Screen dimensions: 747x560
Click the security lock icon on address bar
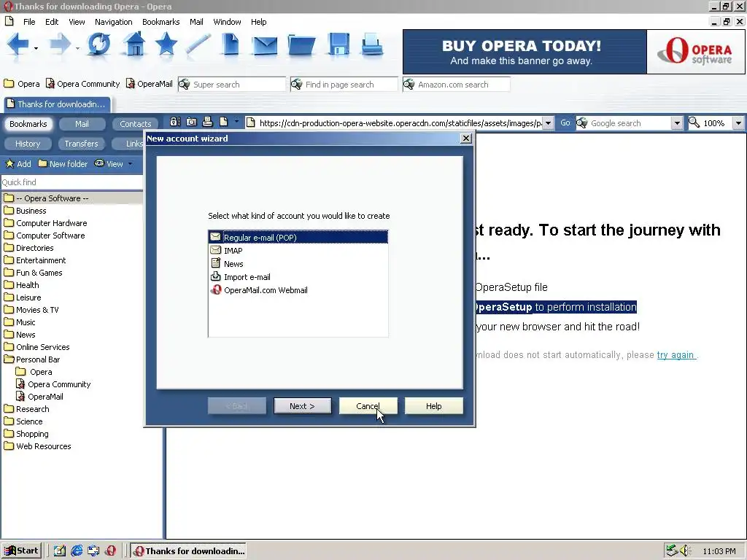coord(175,122)
